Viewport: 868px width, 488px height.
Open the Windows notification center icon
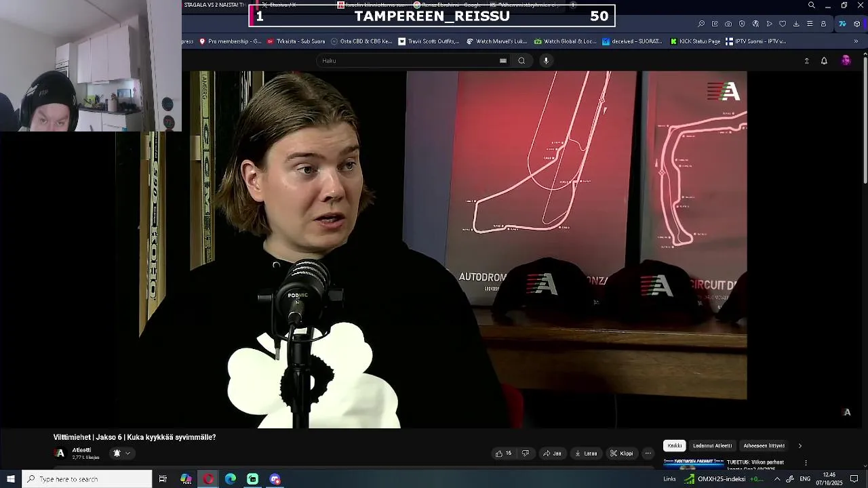(854, 479)
